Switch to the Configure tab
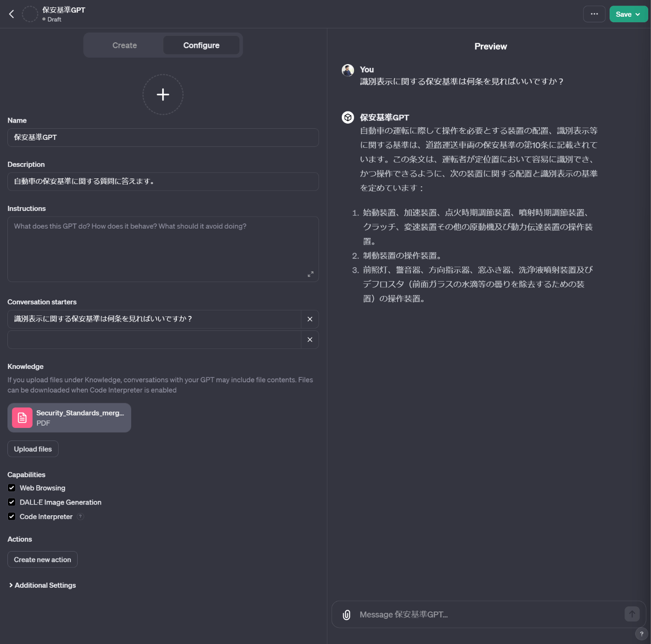Screen dimensions: 651x644 click(201, 45)
